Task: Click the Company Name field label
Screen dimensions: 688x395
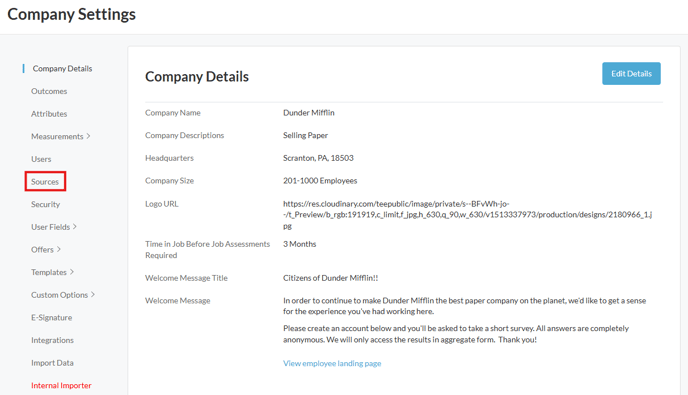Action: (x=173, y=113)
